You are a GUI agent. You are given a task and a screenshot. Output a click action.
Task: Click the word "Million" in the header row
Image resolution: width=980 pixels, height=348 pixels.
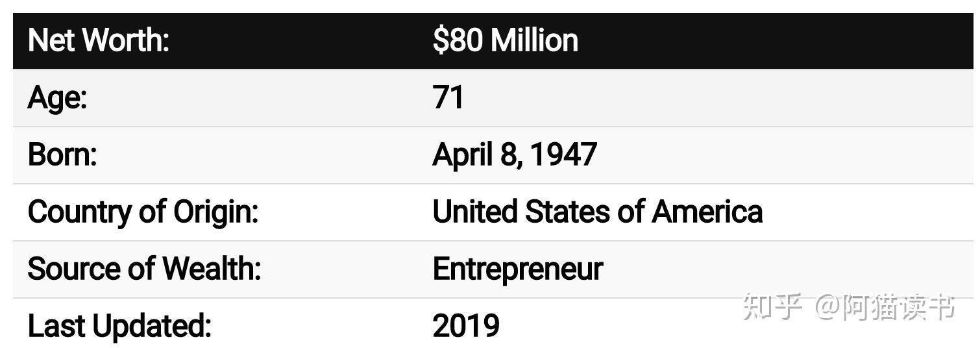pos(533,40)
